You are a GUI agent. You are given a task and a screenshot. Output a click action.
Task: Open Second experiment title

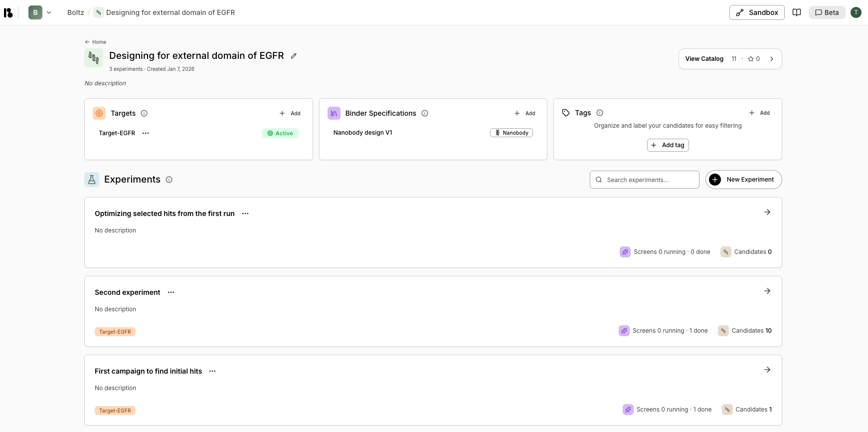[128, 292]
